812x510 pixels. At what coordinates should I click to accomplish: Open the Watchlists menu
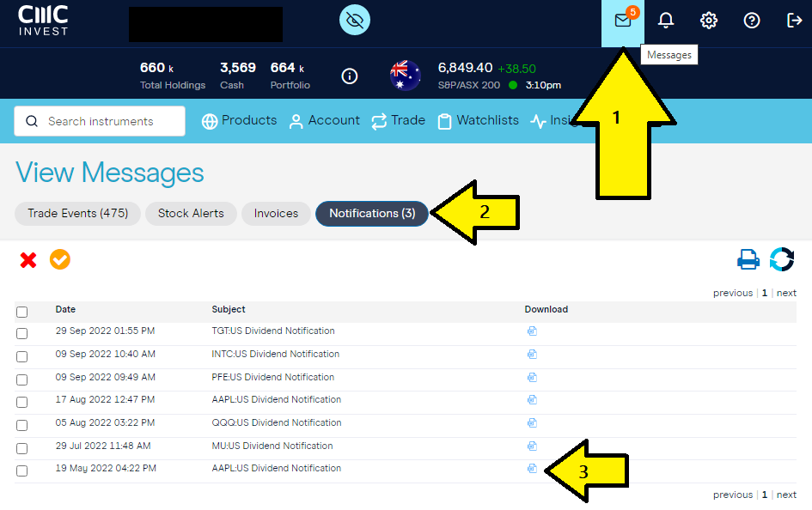tap(478, 120)
